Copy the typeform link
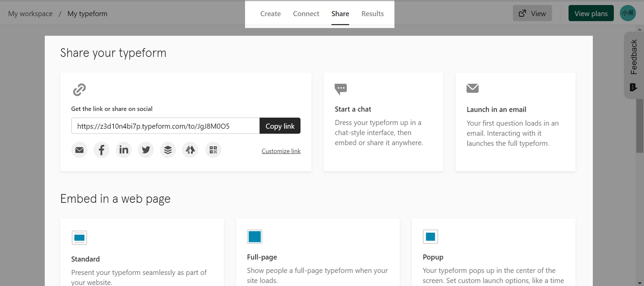The width and height of the screenshot is (644, 286). pos(280,126)
